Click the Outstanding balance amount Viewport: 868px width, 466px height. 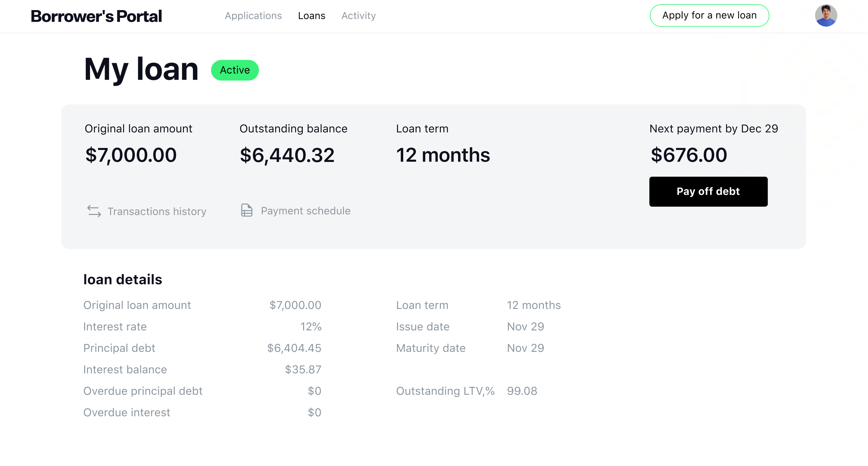click(287, 155)
